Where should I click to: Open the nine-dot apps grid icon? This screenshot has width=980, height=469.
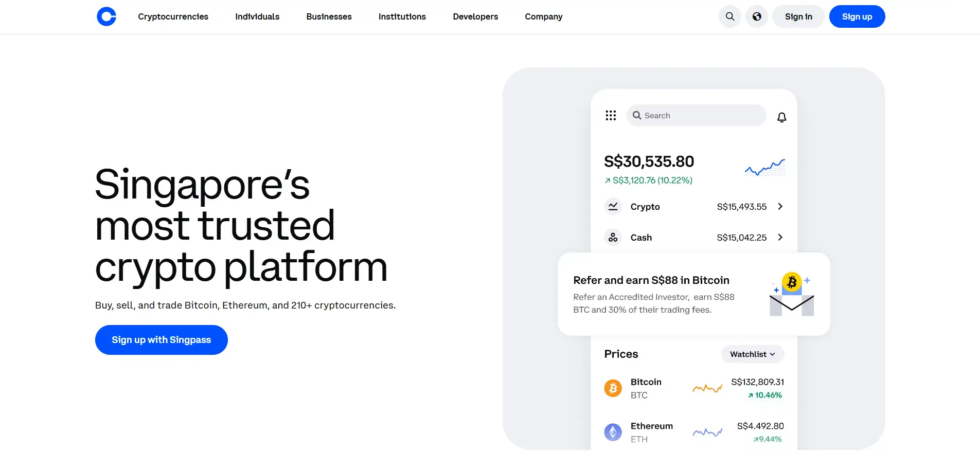[611, 116]
